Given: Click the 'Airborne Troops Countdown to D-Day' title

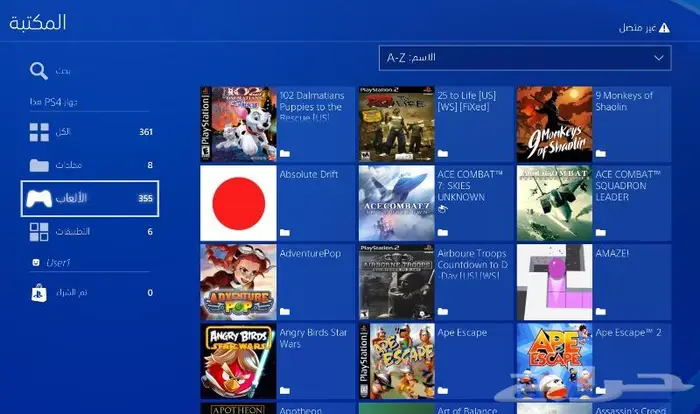Looking at the screenshot, I should point(472,264).
